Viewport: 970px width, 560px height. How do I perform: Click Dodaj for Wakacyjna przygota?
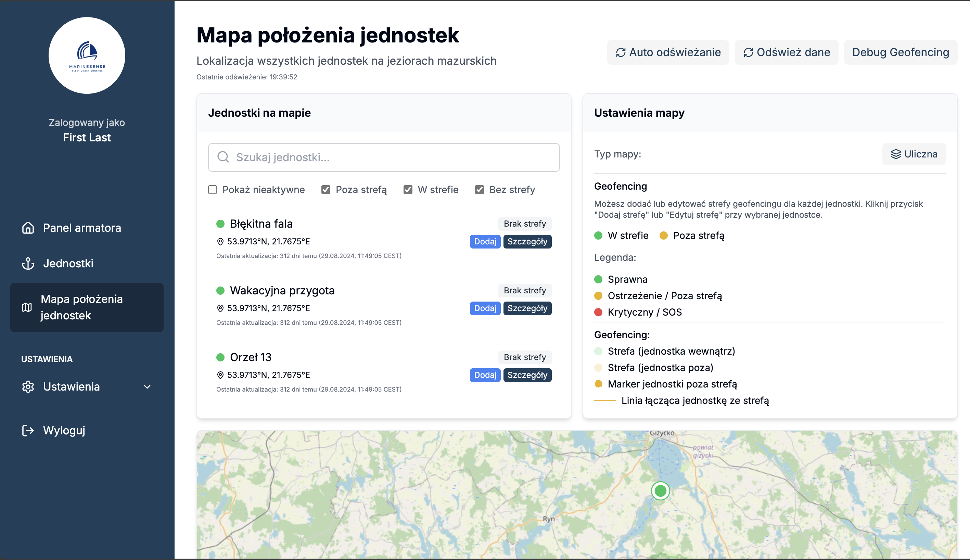coord(485,308)
